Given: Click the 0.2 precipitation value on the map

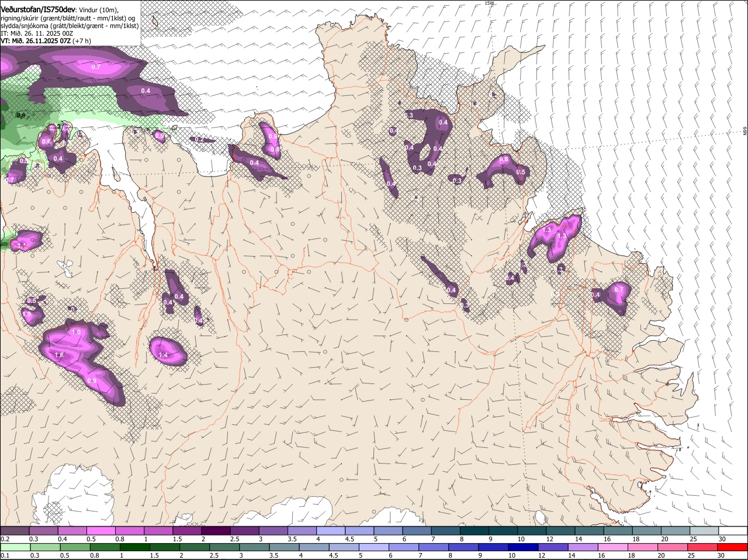Looking at the screenshot, I should point(199,139).
